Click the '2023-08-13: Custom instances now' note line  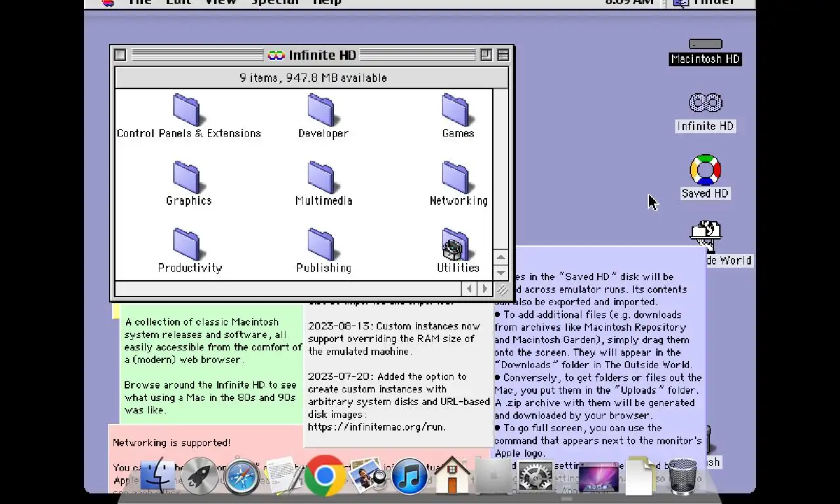394,326
